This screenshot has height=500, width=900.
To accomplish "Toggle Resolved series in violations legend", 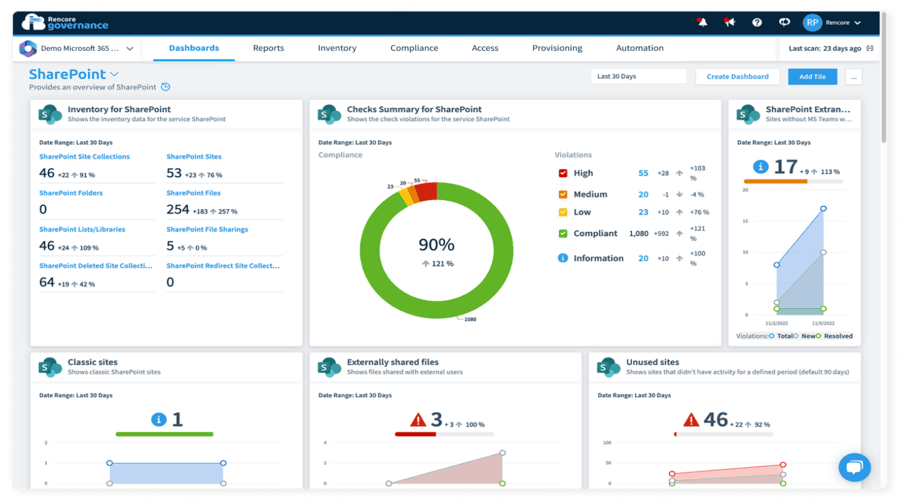I will 835,336.
